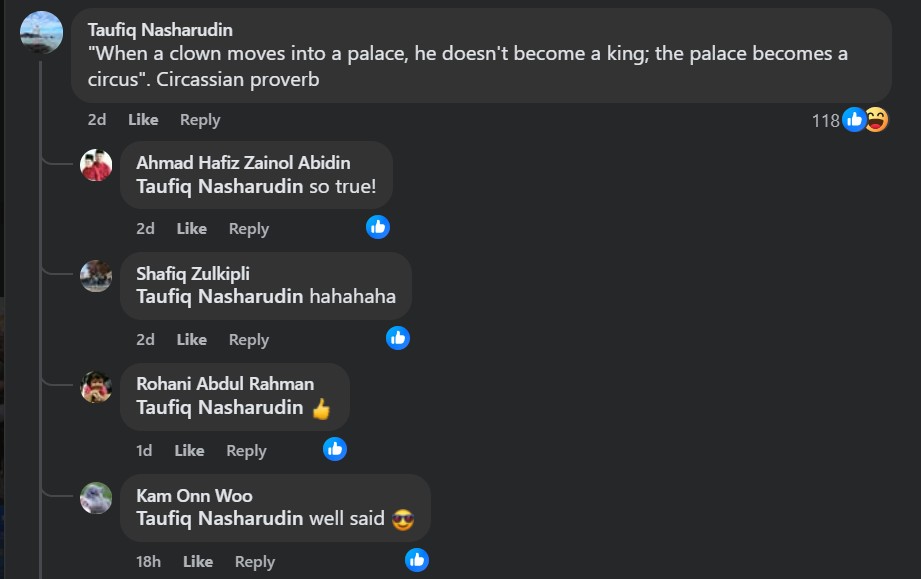Like Taufiq Nasharudin's proverb comment
This screenshot has width=921, height=579.
pos(143,120)
